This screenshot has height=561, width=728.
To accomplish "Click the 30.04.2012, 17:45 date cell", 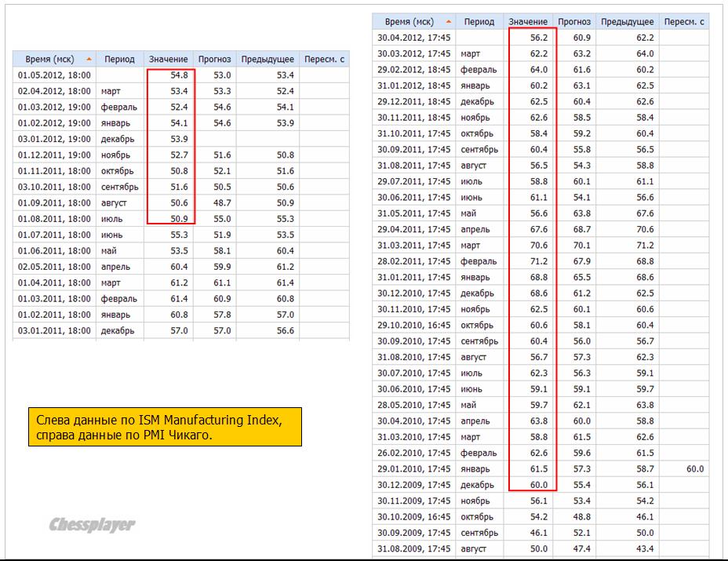I will [x=414, y=38].
